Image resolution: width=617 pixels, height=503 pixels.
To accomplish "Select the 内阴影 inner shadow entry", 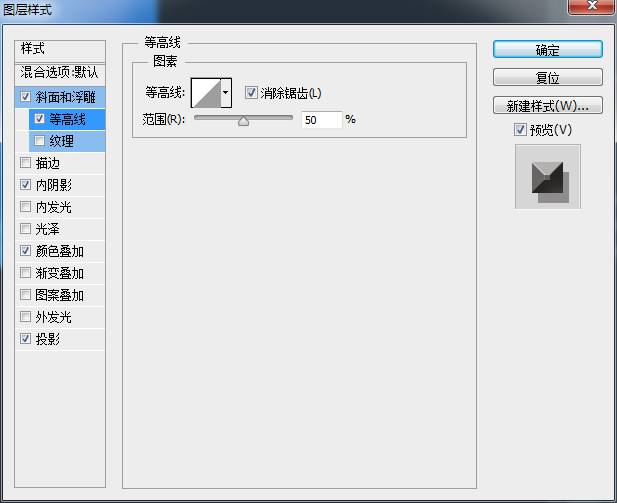I will [54, 186].
